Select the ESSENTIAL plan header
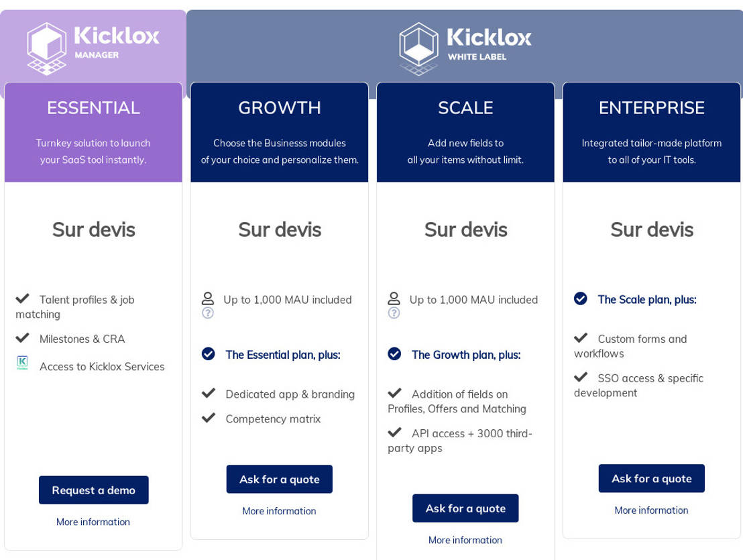Screen dimensions: 743x560 pyautogui.click(x=93, y=107)
